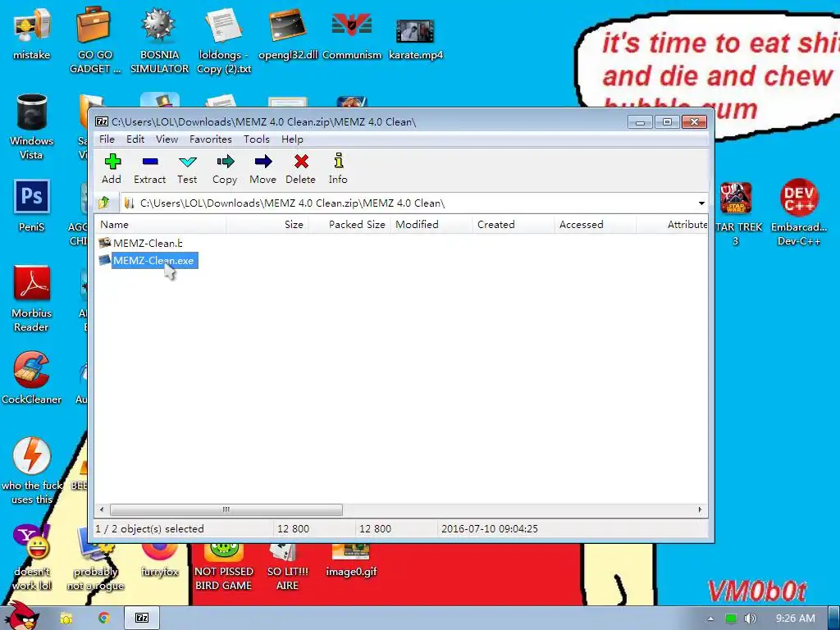Sort by the Packed Size column
Image resolution: width=840 pixels, height=630 pixels.
[349, 225]
